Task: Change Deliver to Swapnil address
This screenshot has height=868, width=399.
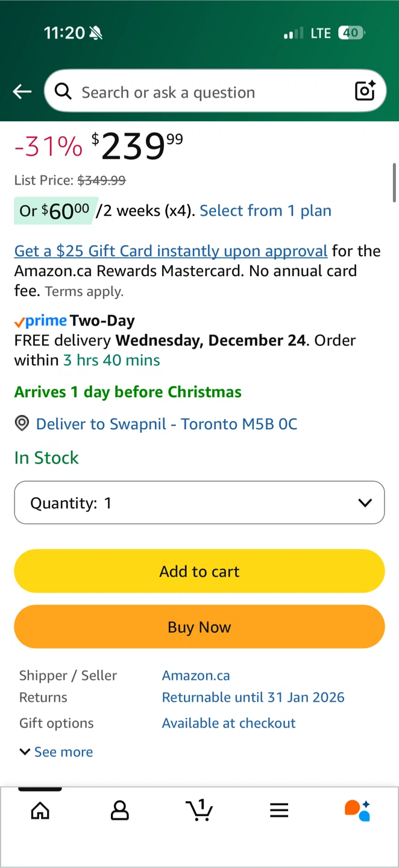Action: click(166, 424)
